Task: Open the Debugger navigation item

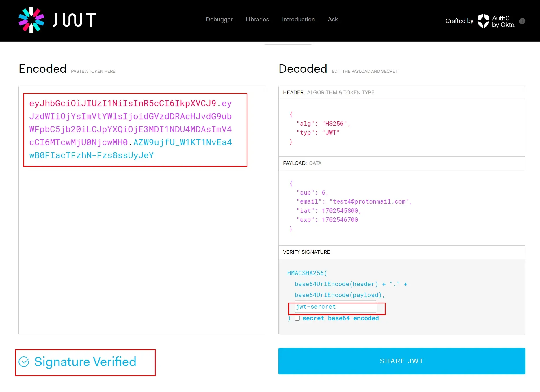Action: [219, 19]
